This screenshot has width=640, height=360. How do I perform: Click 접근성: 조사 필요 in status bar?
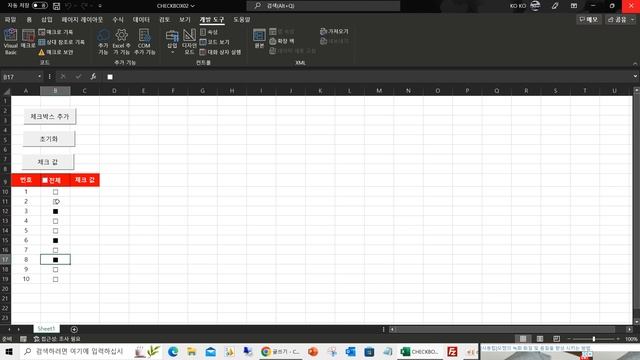point(57,339)
